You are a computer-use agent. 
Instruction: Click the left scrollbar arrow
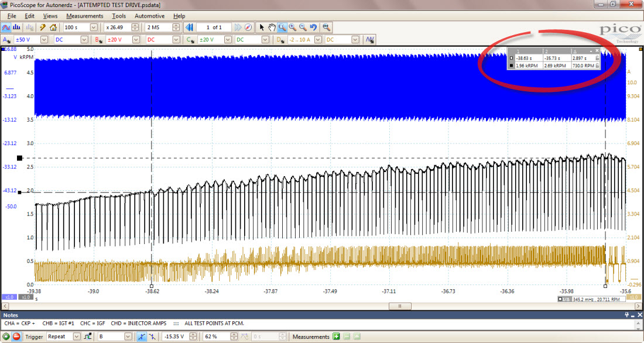5,306
